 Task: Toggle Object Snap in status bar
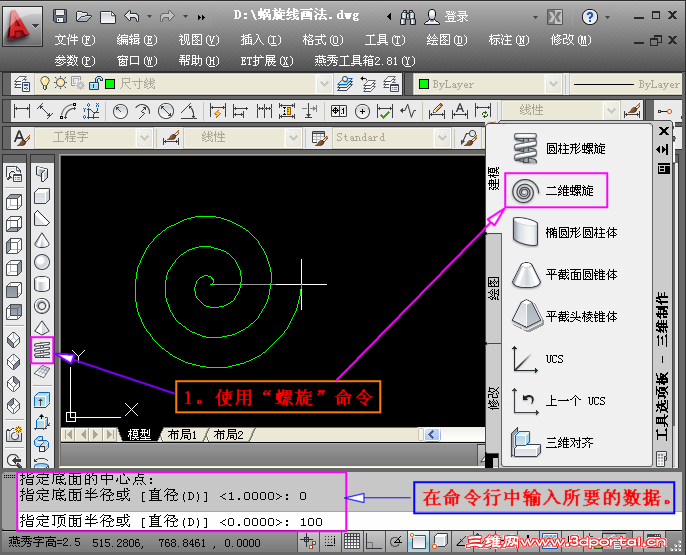[418, 542]
